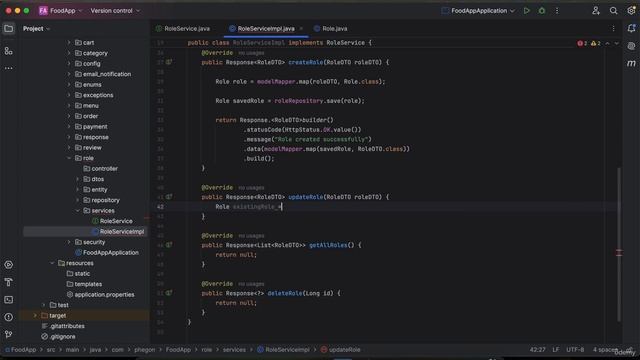
Task: Click the RoleServiceImpl breadcrumb
Action: (x=283, y=350)
